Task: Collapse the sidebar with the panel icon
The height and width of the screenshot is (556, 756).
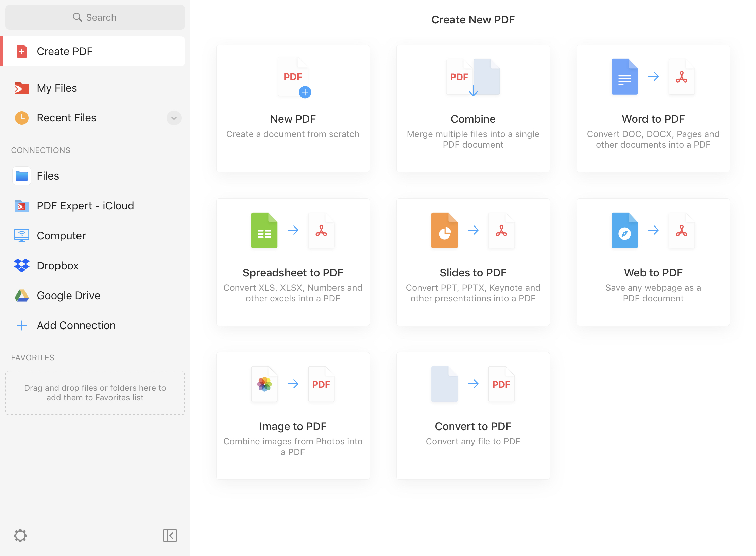Action: [x=170, y=535]
